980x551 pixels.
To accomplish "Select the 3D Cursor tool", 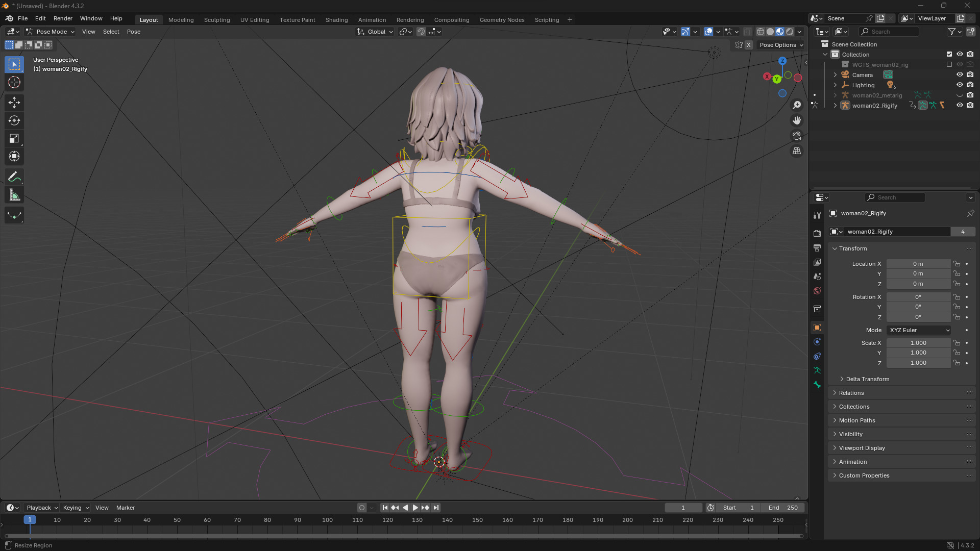I will tap(14, 82).
